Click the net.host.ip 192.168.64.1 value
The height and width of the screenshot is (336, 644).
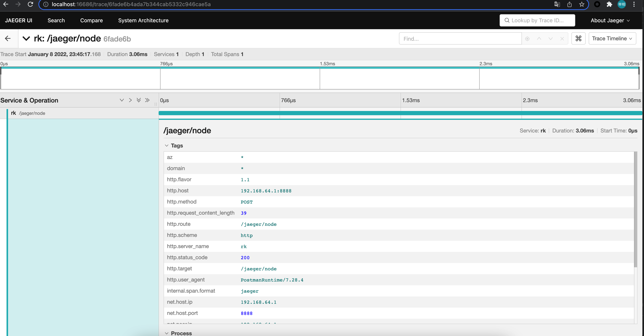tap(258, 302)
